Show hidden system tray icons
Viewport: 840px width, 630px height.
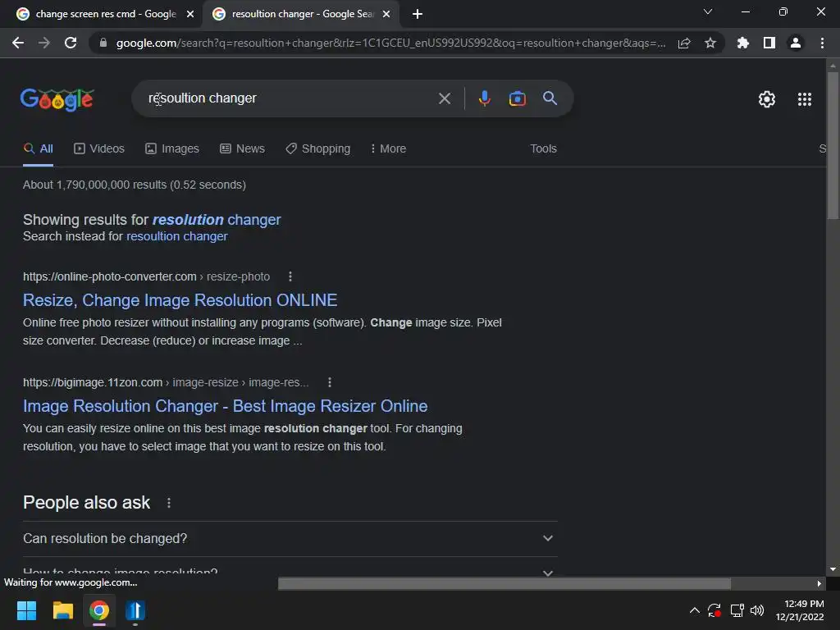click(694, 610)
